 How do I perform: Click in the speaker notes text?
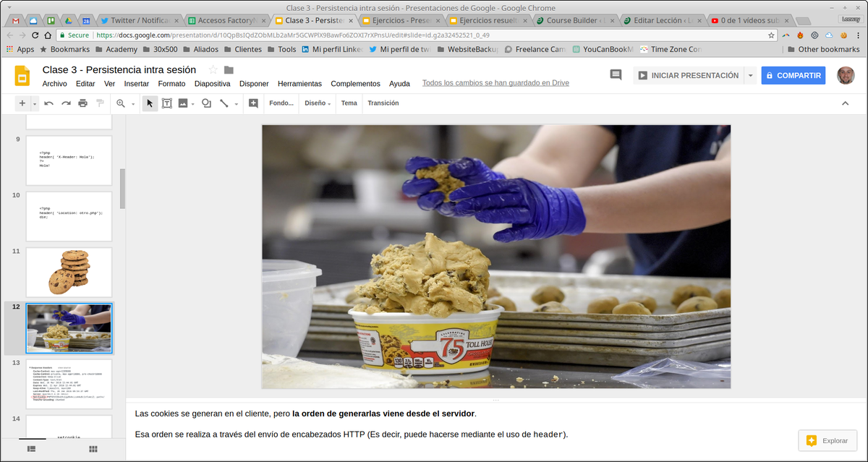click(x=352, y=424)
